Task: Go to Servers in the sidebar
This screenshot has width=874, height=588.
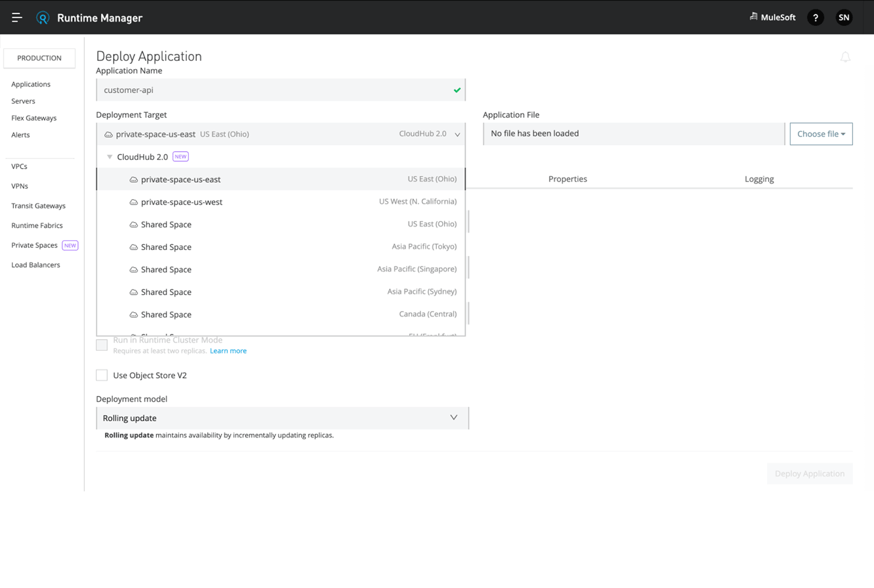Action: pos(23,101)
